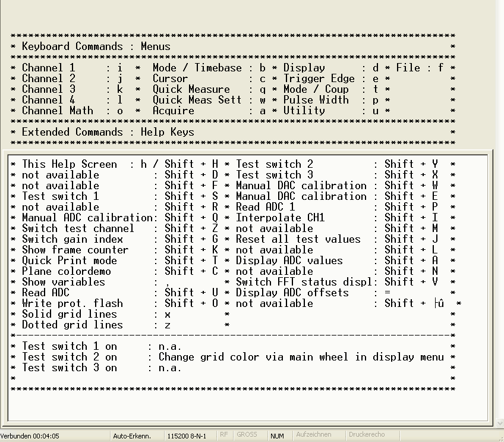Screen dimensions: 504x442
Task: Click the Auto-Erkenn. status panel
Action: 132,436
